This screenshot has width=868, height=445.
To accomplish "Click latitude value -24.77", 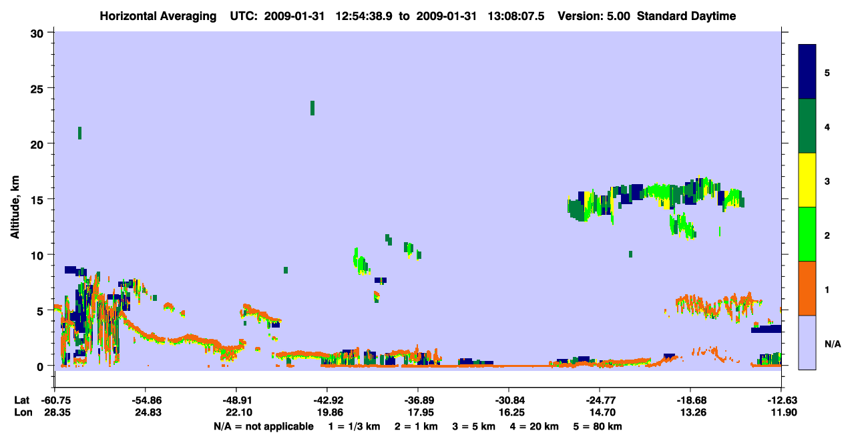I will click(x=600, y=400).
